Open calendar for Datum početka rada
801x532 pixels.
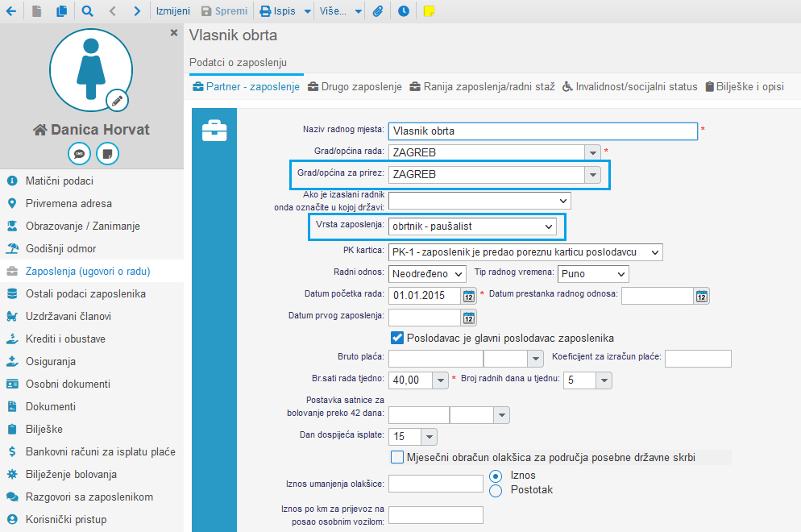coord(469,296)
